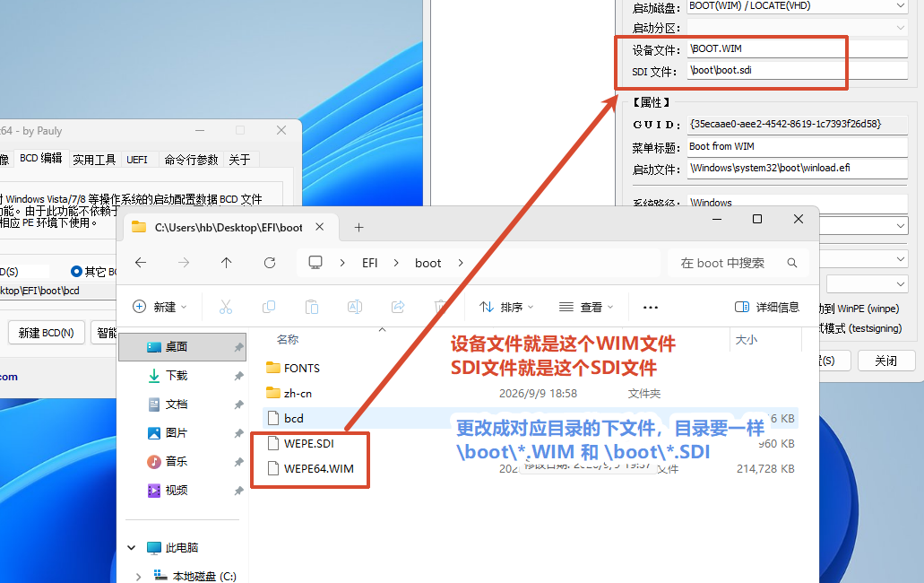This screenshot has height=583, width=924.
Task: Click the Share icon in the Explorer toolbar
Action: coord(398,307)
